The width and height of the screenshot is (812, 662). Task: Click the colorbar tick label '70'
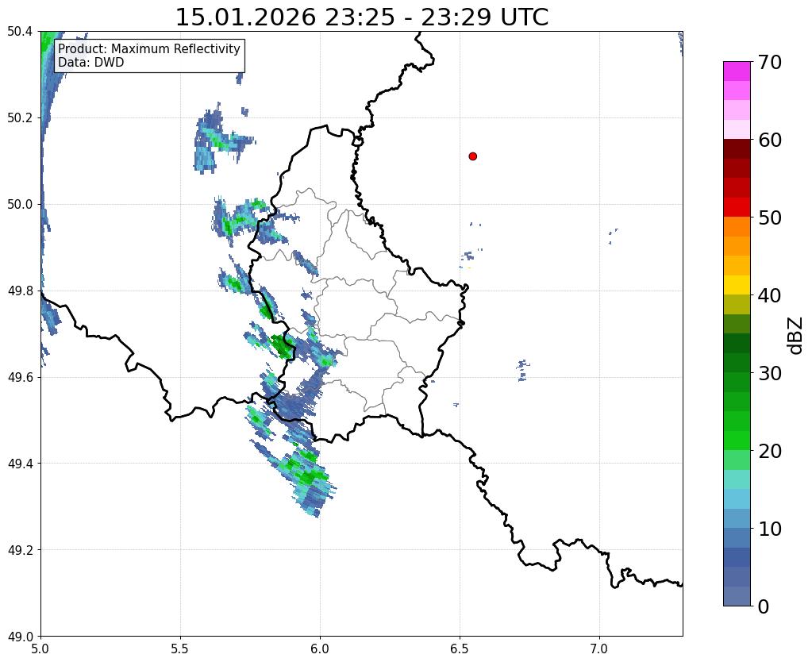(769, 62)
